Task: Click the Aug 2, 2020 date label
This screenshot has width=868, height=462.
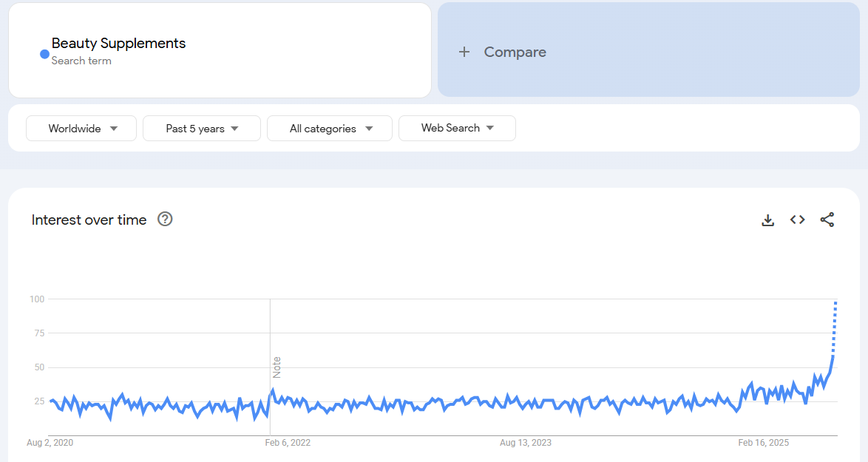Action: click(x=50, y=443)
